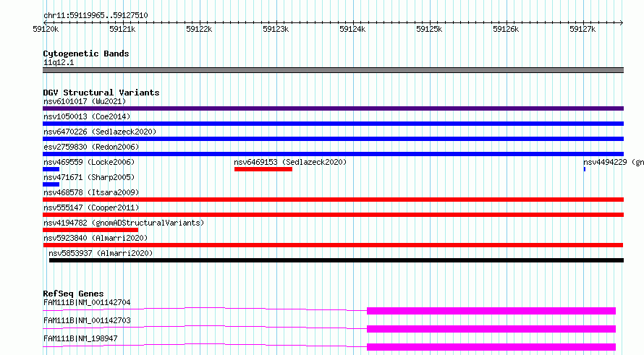644x355 pixels.
Task: Open variant nsv1050013 (Coe2014) label
Action: coord(87,116)
